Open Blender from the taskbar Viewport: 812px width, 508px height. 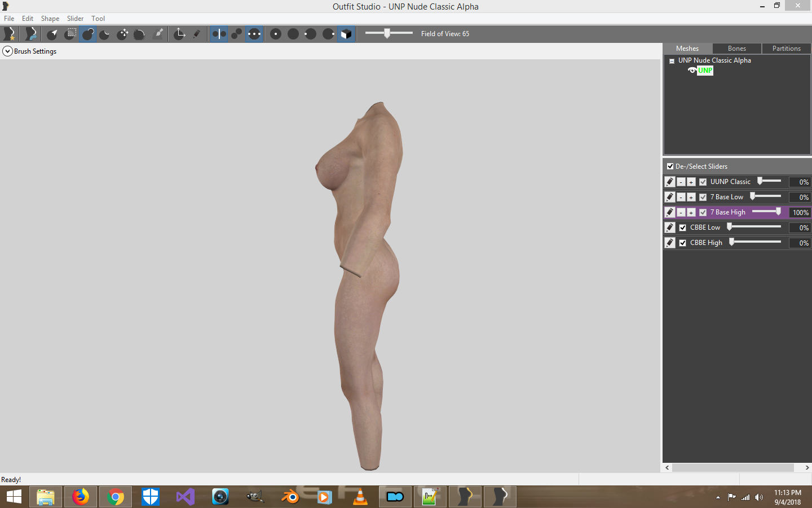click(290, 497)
